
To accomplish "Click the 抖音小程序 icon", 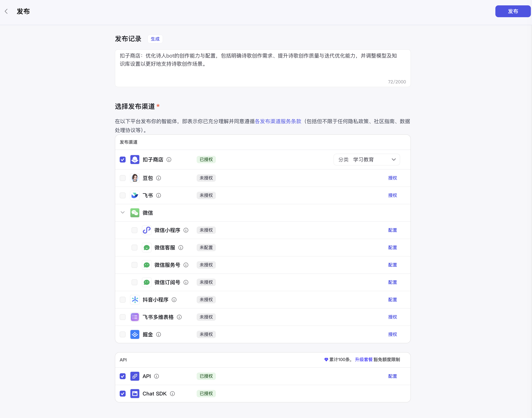I will pos(135,299).
